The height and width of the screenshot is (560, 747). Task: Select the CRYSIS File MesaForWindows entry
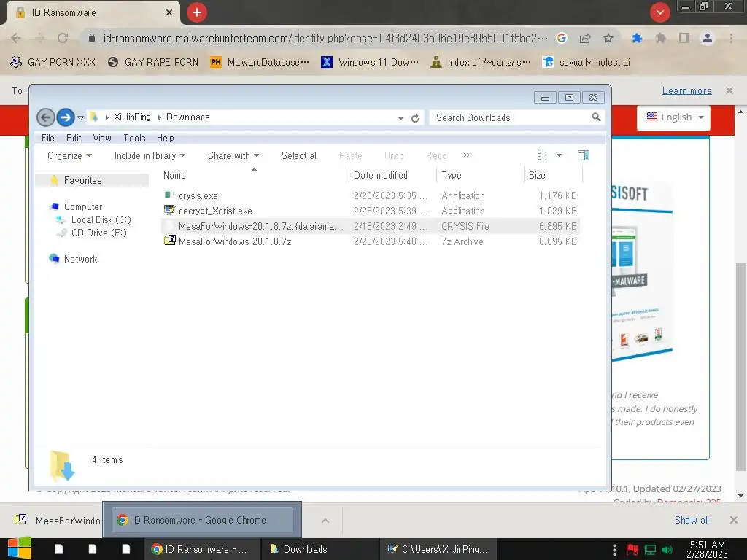click(371, 226)
